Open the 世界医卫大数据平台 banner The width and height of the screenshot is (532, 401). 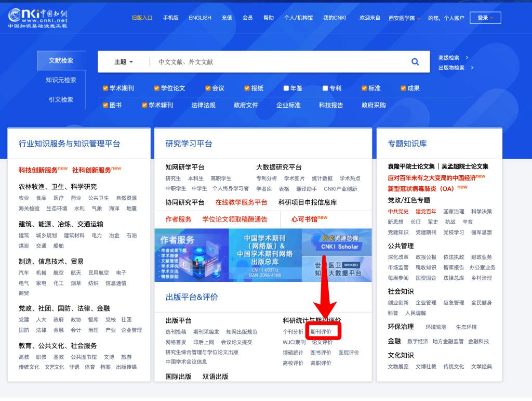[337, 269]
